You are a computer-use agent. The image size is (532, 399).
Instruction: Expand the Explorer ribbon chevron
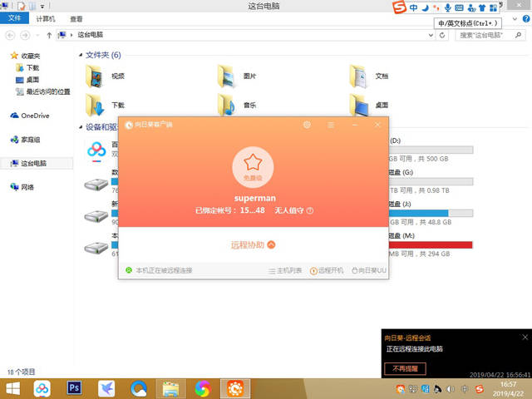(x=515, y=18)
